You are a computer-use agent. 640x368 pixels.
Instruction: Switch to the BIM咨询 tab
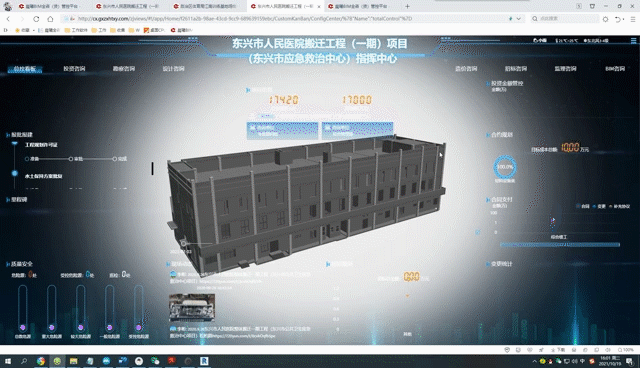615,69
